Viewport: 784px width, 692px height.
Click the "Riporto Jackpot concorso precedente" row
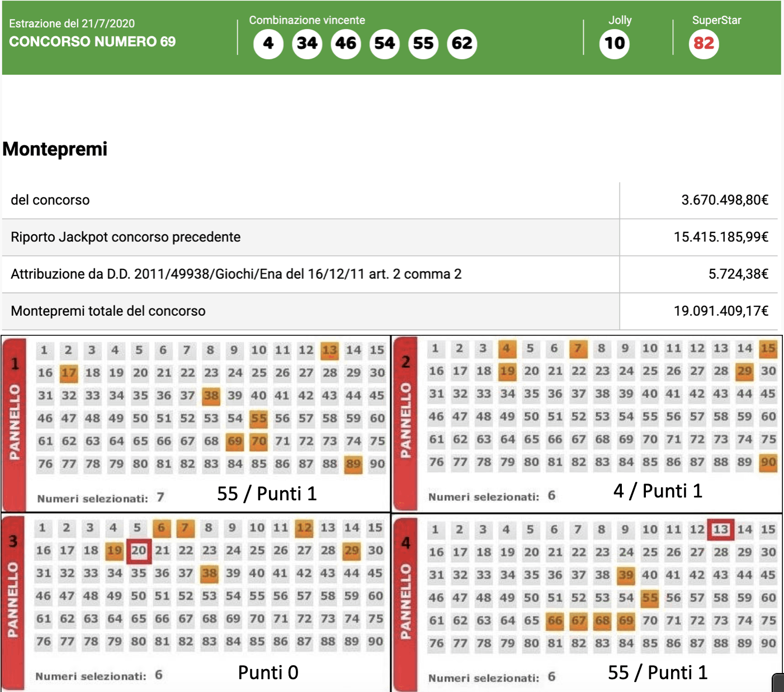[x=126, y=237]
